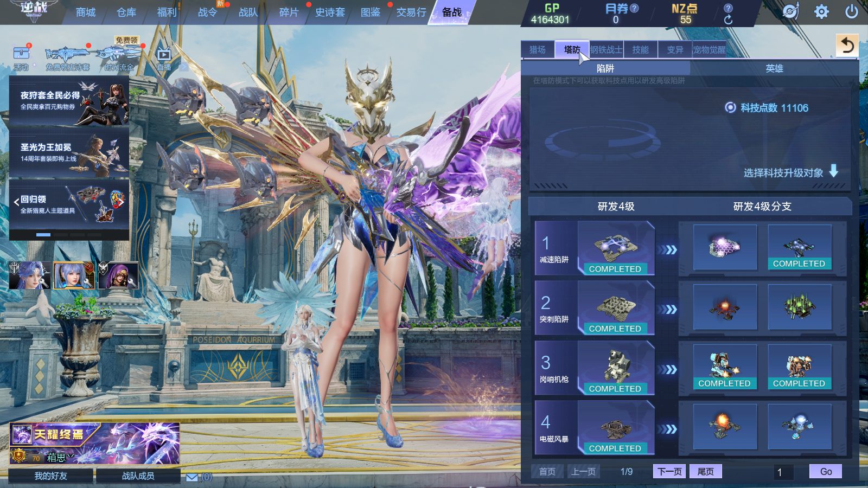The image size is (868, 488).
Task: Switch to the 变异 tab
Action: pyautogui.click(x=675, y=50)
